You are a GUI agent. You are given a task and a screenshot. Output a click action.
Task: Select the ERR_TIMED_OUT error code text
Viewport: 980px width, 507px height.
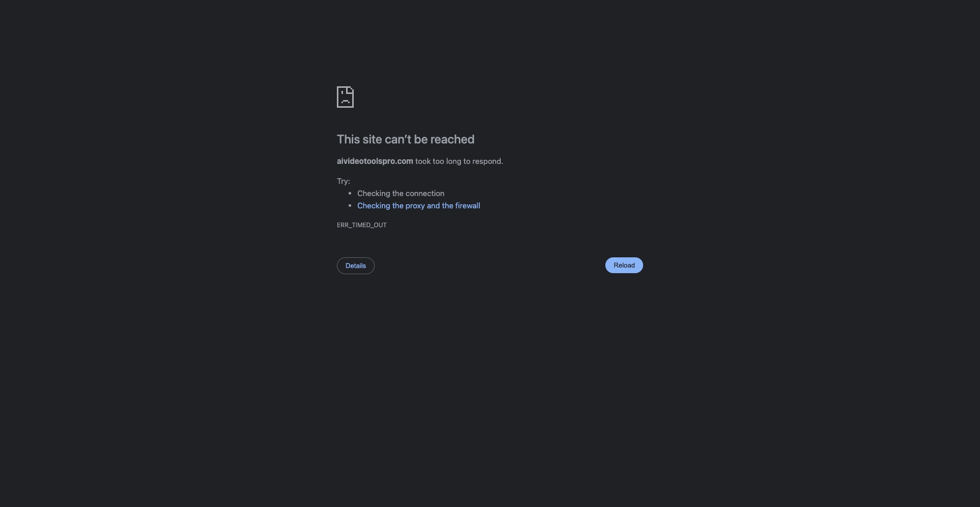click(362, 225)
